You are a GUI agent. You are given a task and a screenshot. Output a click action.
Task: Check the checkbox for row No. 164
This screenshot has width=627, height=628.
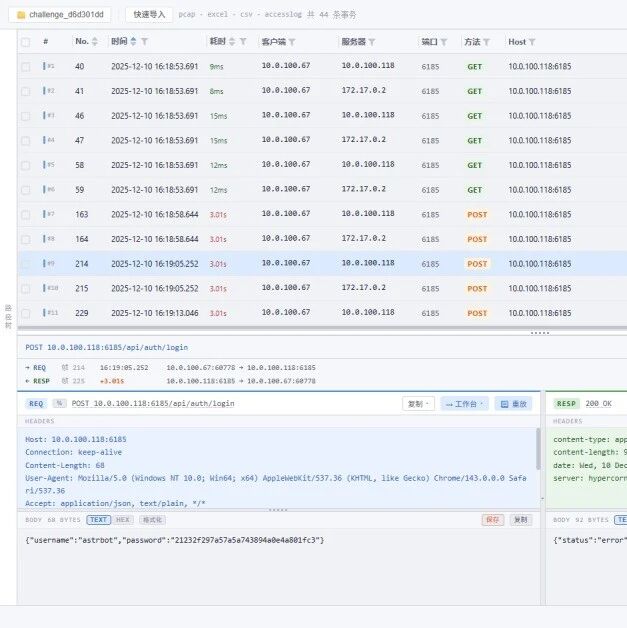tap(26, 240)
